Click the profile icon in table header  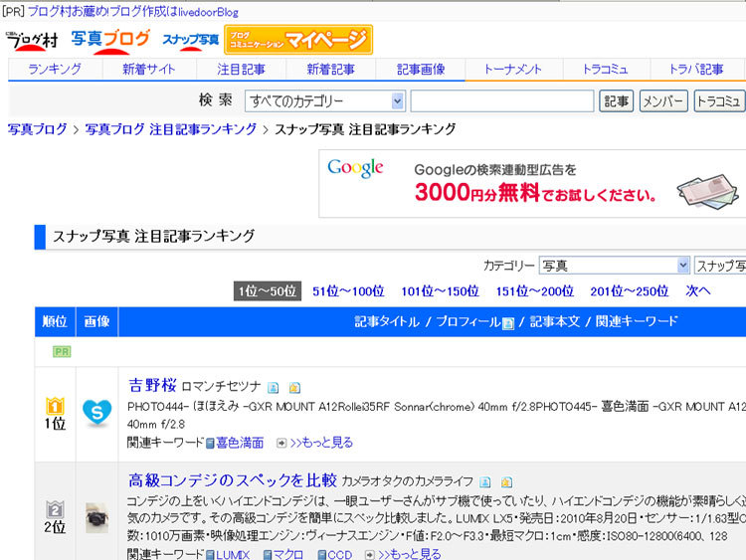click(508, 323)
